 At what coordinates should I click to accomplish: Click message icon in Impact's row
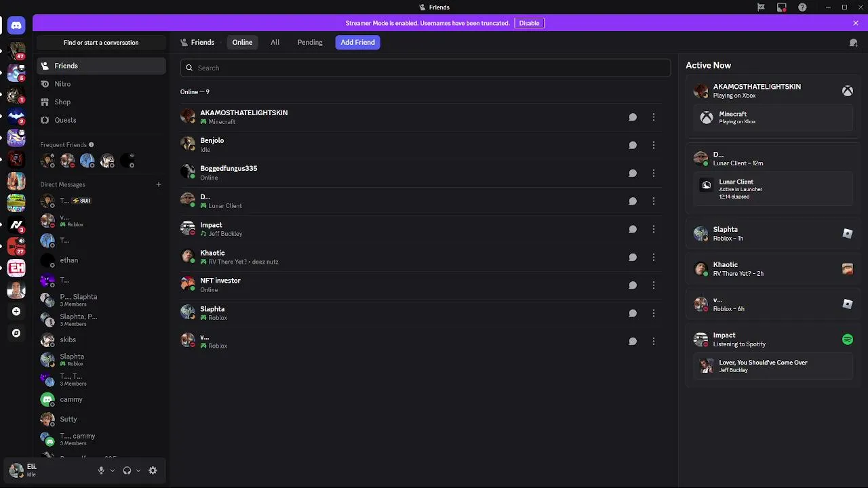click(633, 229)
